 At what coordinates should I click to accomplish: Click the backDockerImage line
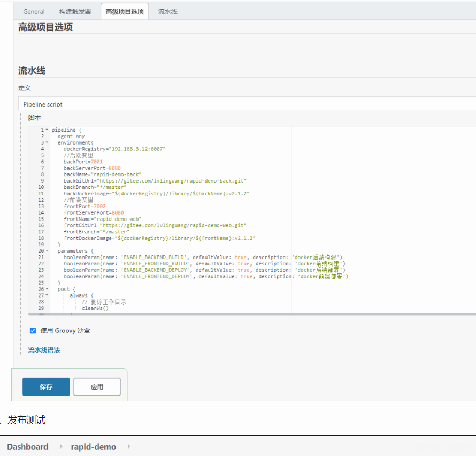(x=156, y=194)
